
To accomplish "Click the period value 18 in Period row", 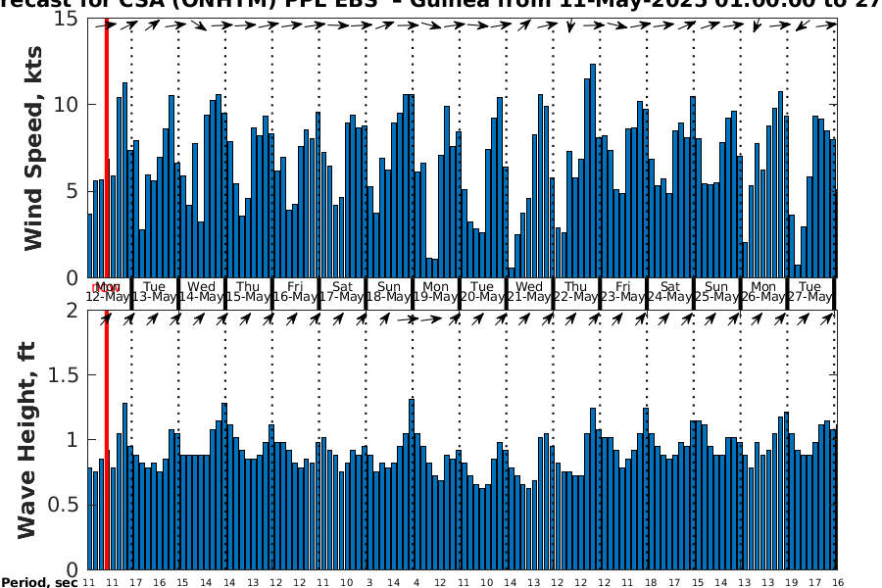I will 651,583.
